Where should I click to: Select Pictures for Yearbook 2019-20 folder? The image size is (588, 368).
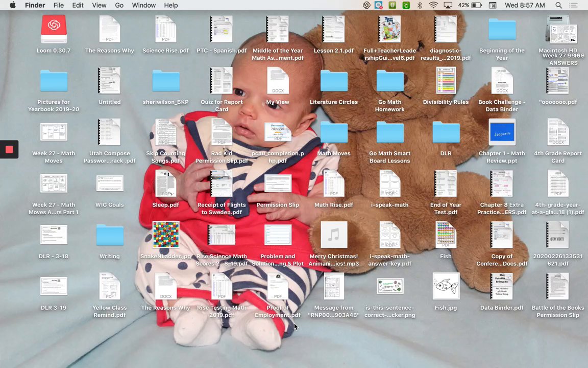click(54, 81)
